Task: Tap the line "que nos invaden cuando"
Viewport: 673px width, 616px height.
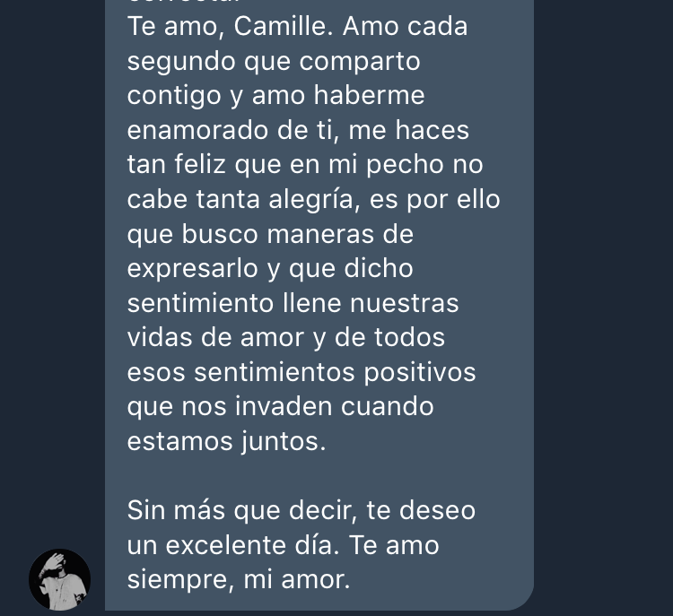Action: tap(280, 407)
